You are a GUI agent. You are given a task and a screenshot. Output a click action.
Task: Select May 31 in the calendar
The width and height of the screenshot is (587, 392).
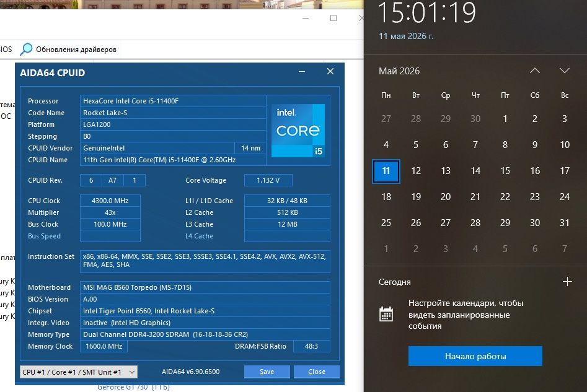tap(565, 223)
